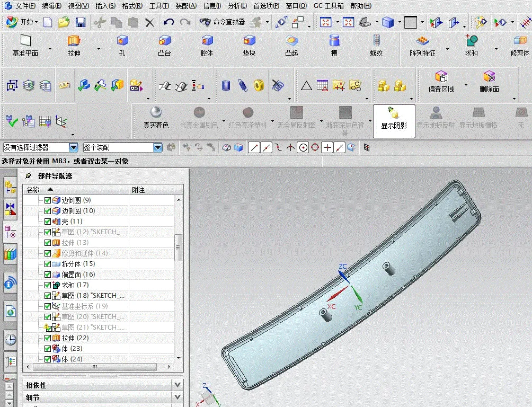
Task: Click the navigator vertical scrollbar thumb
Action: click(179, 248)
